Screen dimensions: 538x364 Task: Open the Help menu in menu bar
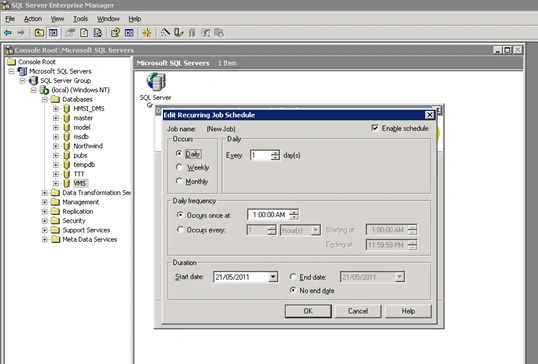point(134,19)
